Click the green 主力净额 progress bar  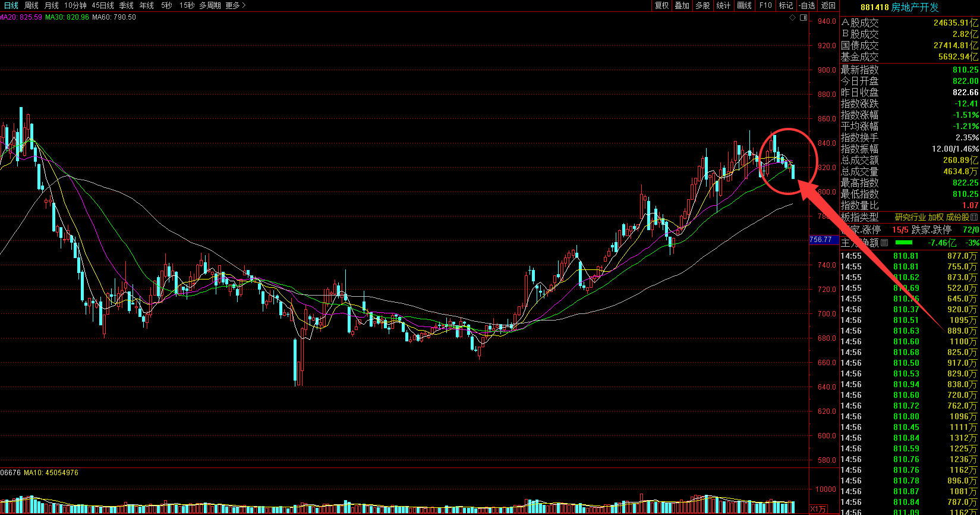pos(904,243)
